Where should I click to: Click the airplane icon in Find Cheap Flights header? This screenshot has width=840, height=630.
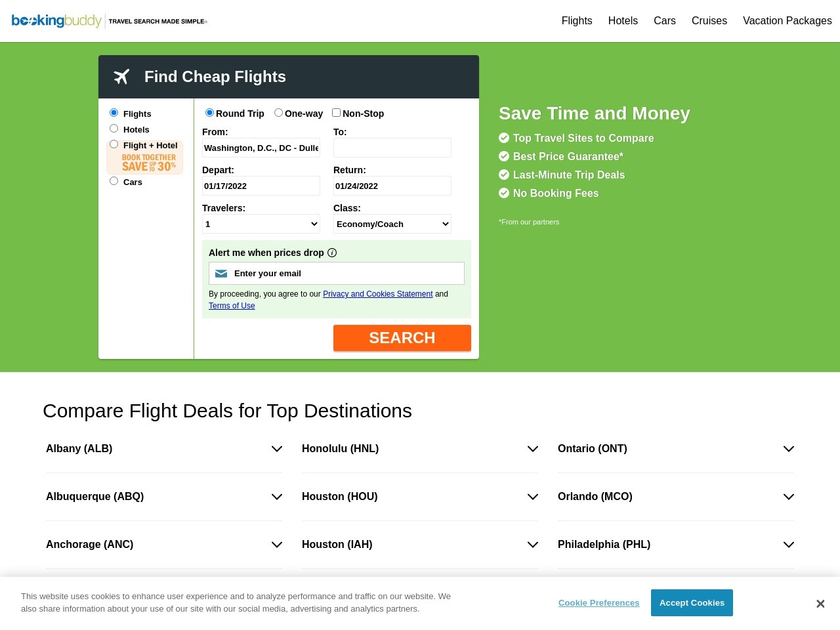pyautogui.click(x=121, y=77)
